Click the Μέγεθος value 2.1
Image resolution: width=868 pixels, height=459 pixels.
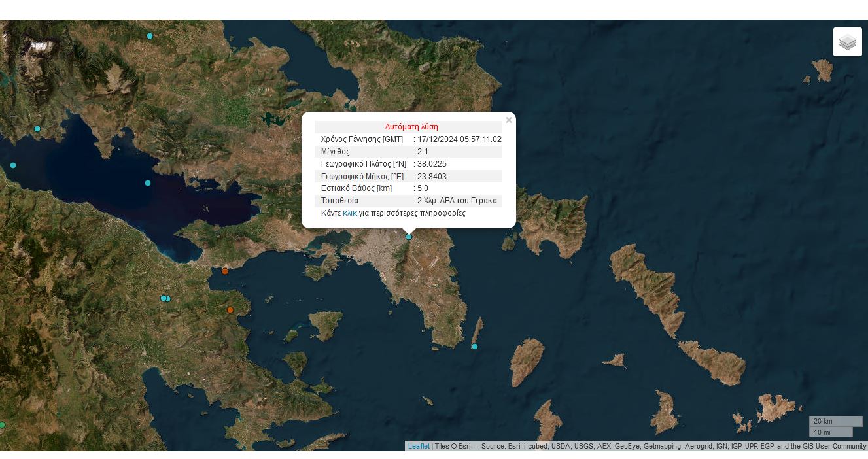tap(423, 152)
